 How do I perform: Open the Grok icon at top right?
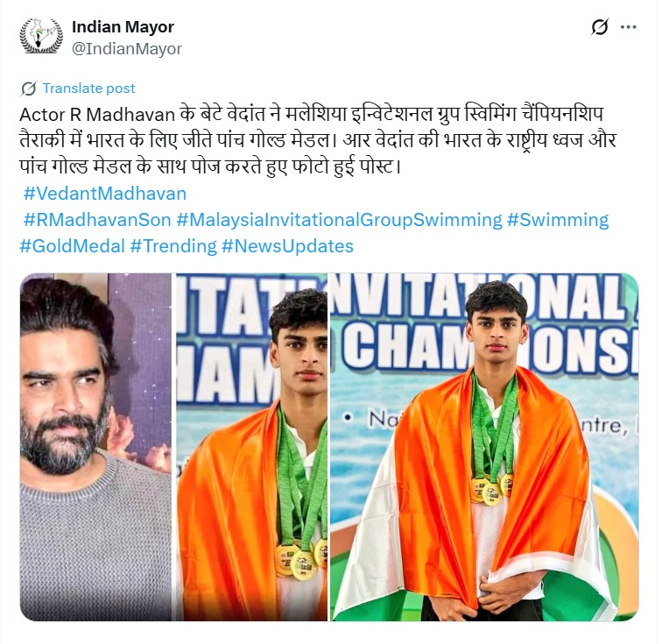(x=600, y=27)
